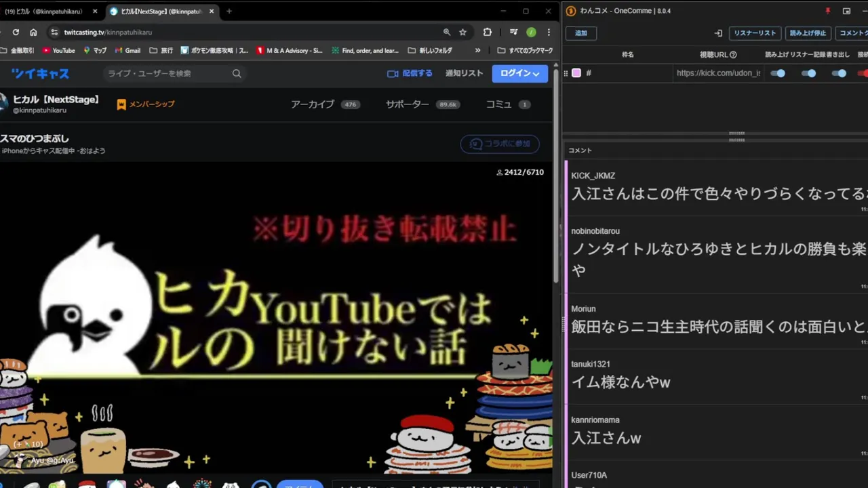
Task: Open Chrome profile avatar
Action: pos(531,32)
